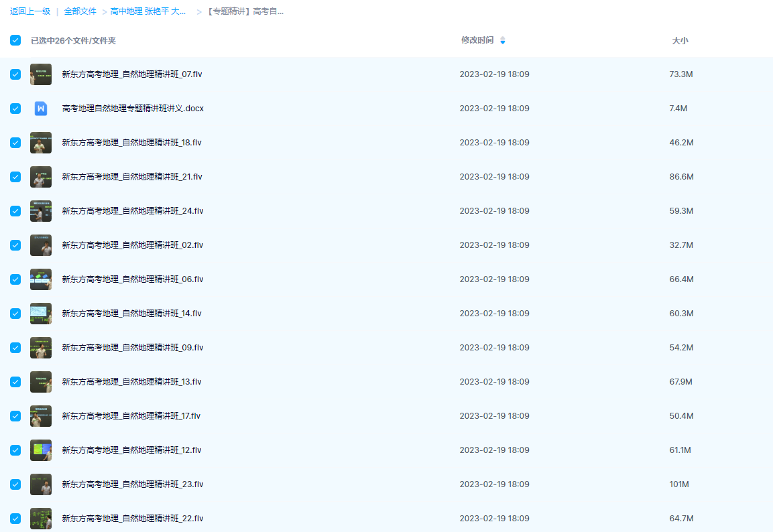The width and height of the screenshot is (773, 532).
Task: Go to 全部文件 in the breadcrumb
Action: click(80, 11)
